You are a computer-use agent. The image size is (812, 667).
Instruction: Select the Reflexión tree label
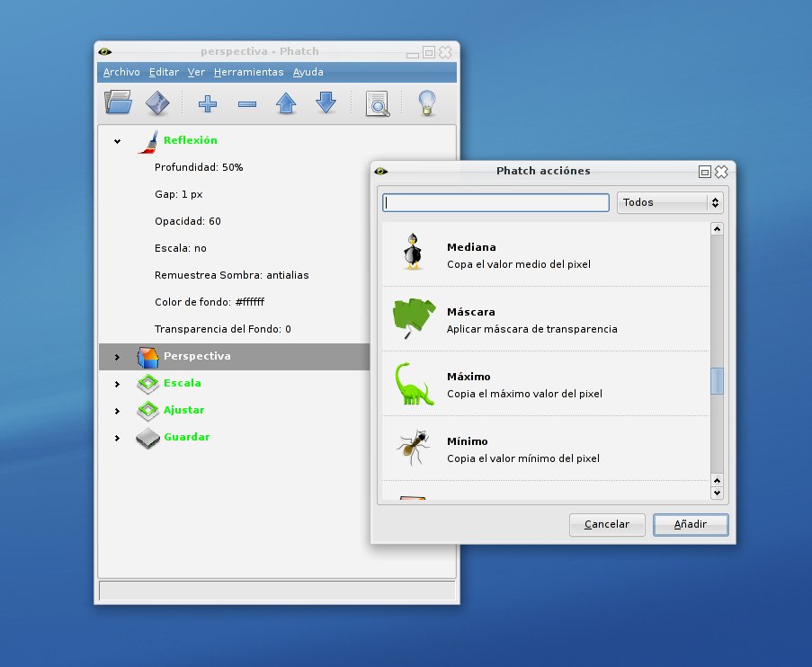tap(190, 140)
